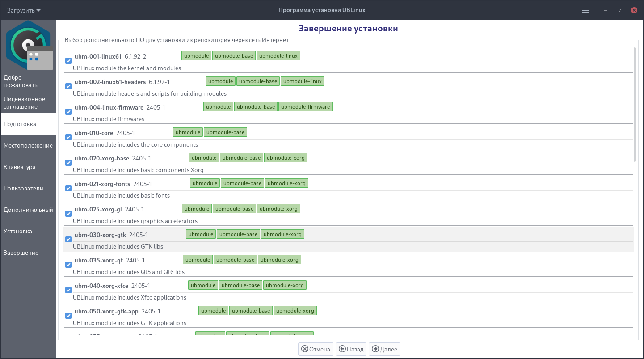Image resolution: width=644 pixels, height=359 pixels.
Task: Go back with the Назад button
Action: click(351, 349)
